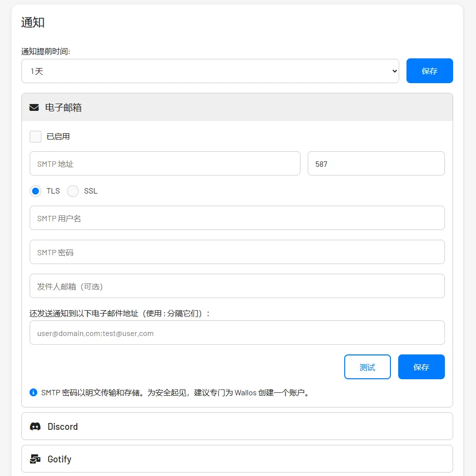Select the SSL encryption radio button

(x=72, y=191)
